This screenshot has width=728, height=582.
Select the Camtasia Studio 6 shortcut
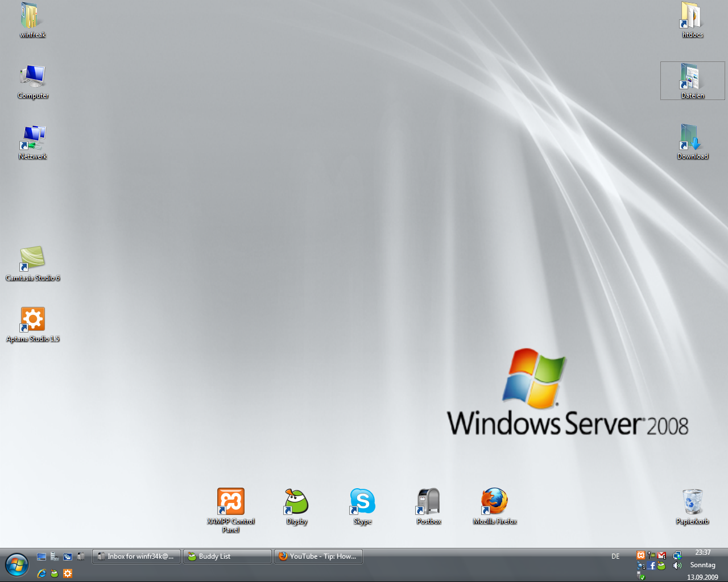click(x=32, y=259)
